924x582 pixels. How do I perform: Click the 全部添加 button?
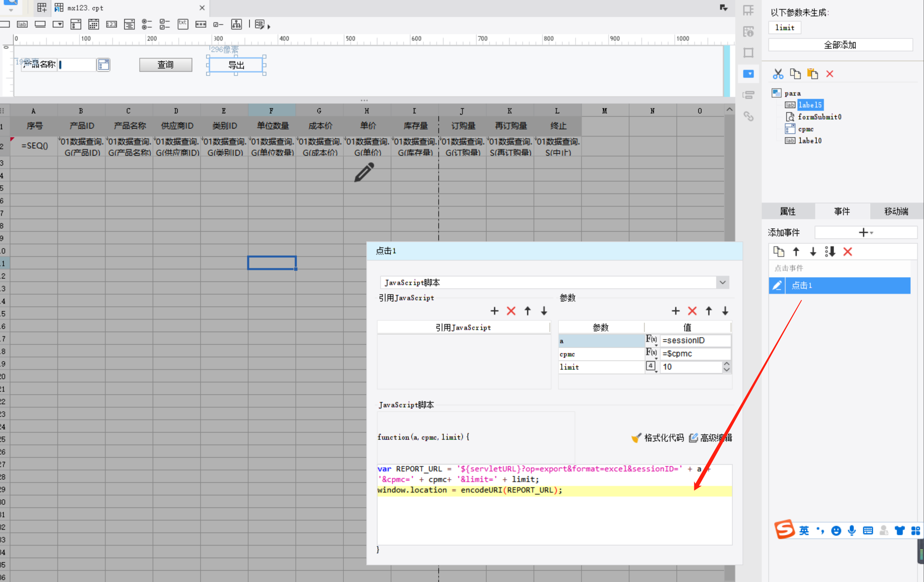840,45
